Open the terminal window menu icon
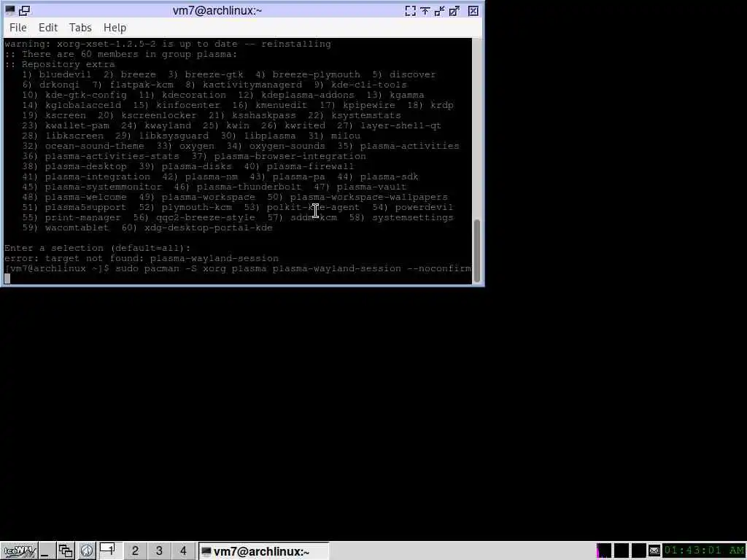Viewport: 747px width, 560px height. 9,10
